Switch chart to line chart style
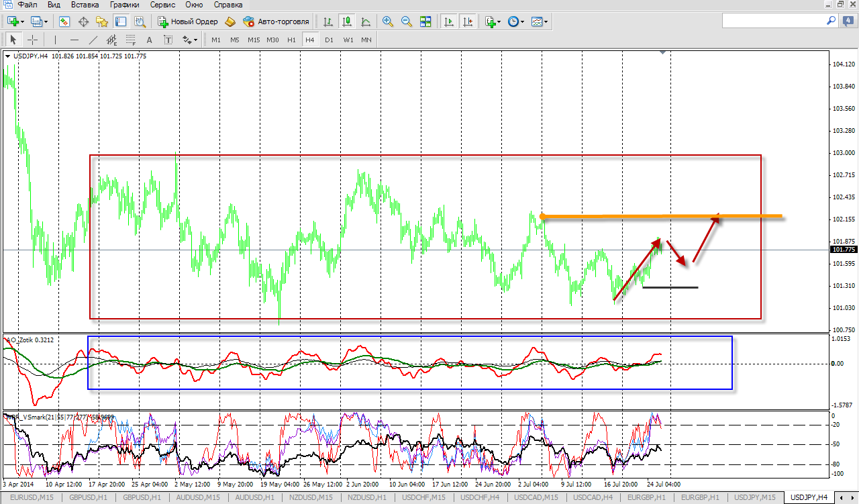The image size is (859, 504). click(366, 21)
